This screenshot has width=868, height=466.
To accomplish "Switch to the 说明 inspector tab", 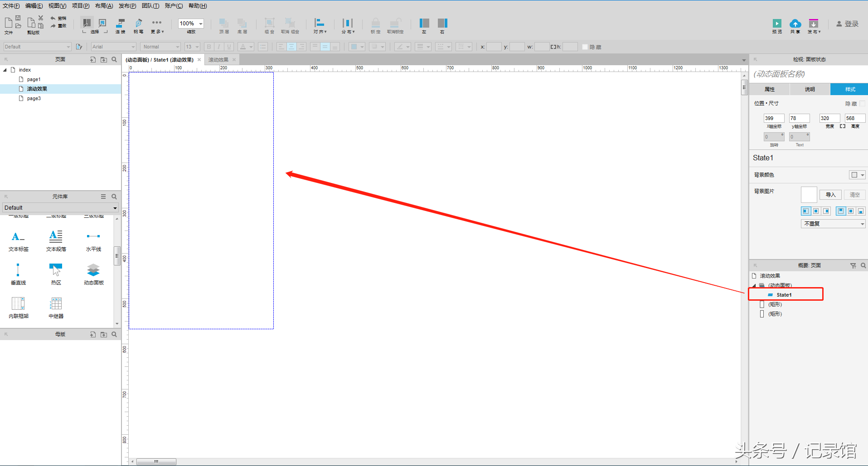I will coord(810,89).
